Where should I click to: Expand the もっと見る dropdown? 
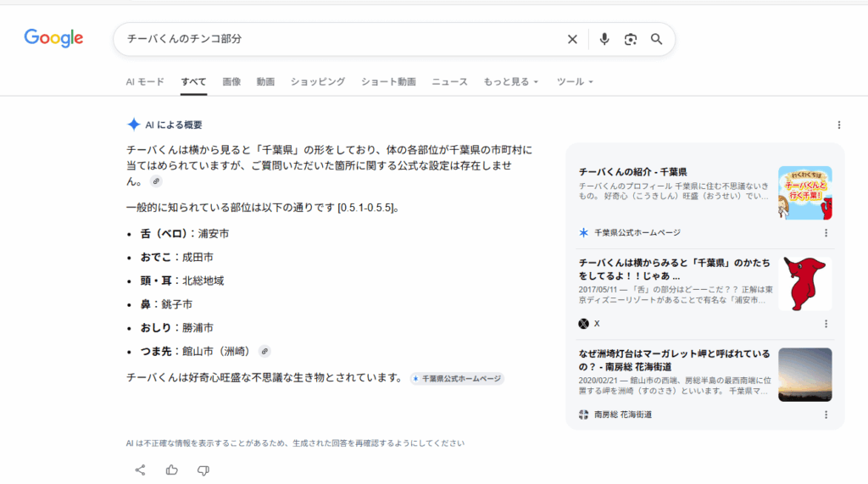[x=510, y=82]
